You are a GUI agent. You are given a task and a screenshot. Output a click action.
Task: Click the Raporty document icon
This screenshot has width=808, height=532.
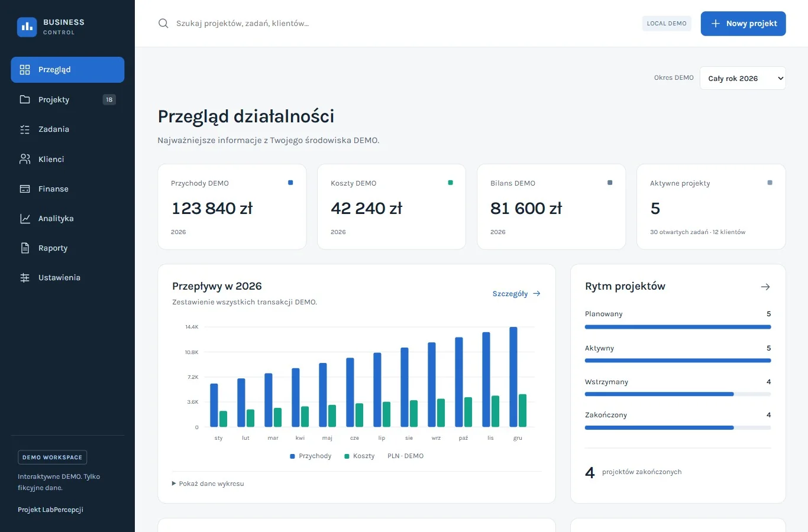[25, 248]
